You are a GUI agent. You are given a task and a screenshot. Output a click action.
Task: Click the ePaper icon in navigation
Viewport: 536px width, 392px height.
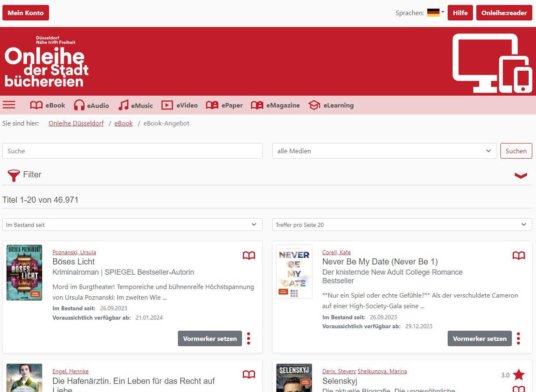coord(212,105)
